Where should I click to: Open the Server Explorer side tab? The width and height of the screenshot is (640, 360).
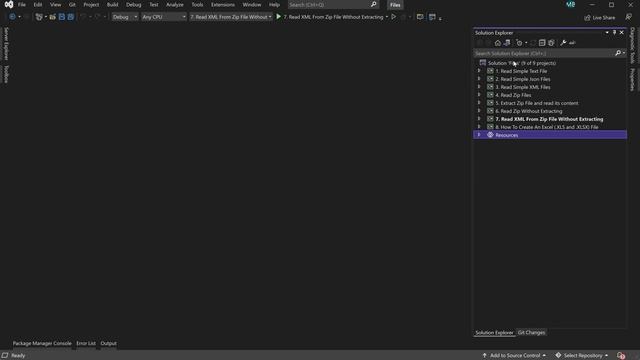6,43
